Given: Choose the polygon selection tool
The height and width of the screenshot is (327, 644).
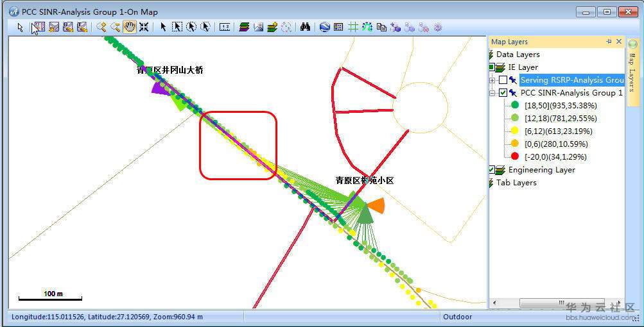Looking at the screenshot, I should tap(205, 28).
